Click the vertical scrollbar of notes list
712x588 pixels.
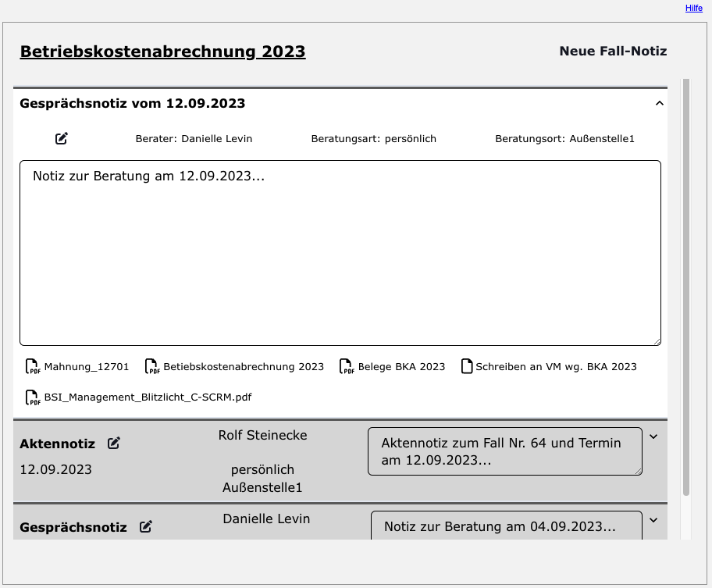(x=686, y=287)
